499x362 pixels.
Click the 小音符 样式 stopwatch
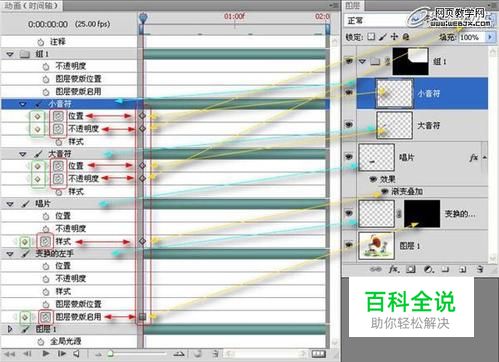59,142
